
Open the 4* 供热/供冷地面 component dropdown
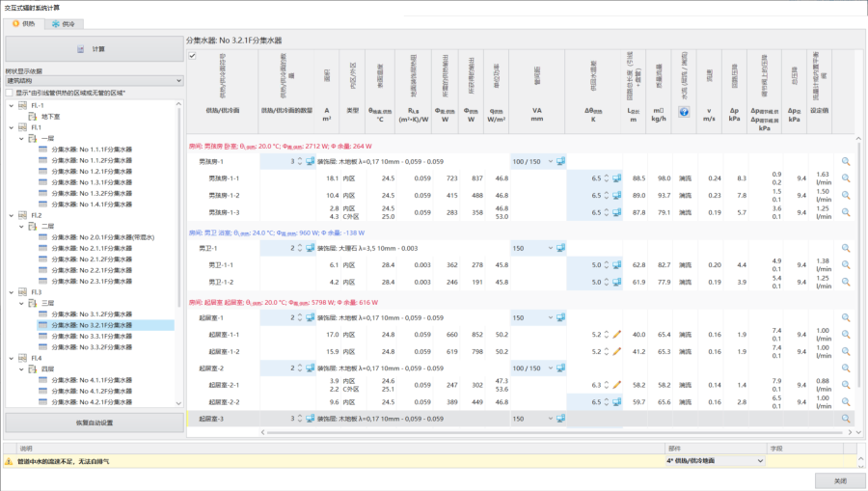(x=716, y=460)
